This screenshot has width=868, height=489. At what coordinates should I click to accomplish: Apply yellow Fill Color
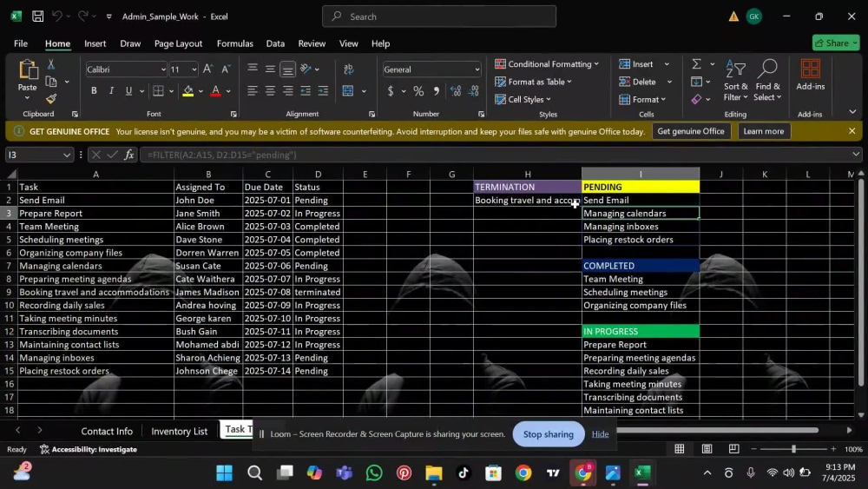pos(188,91)
